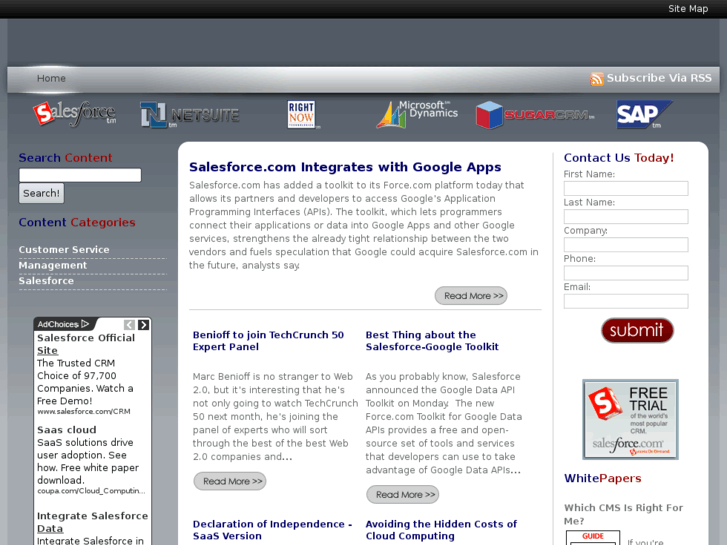The height and width of the screenshot is (545, 727).
Task: Go to next ad with right arrow
Action: pyautogui.click(x=144, y=325)
